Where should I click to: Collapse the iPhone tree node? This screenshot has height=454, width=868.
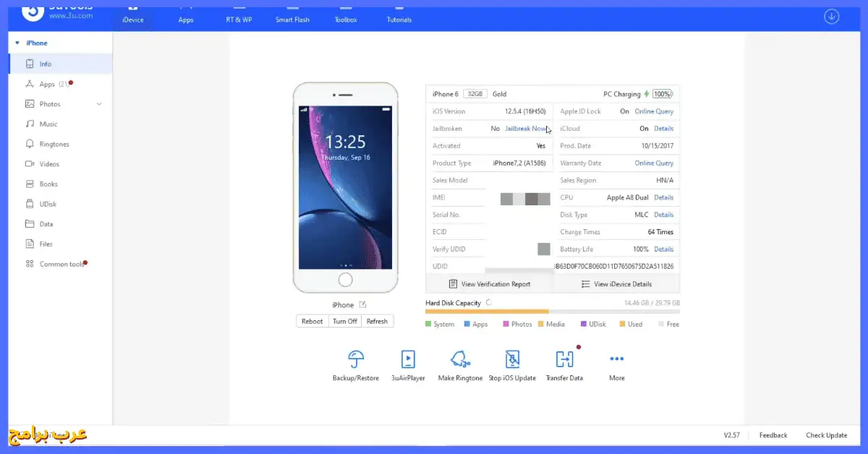pyautogui.click(x=17, y=43)
